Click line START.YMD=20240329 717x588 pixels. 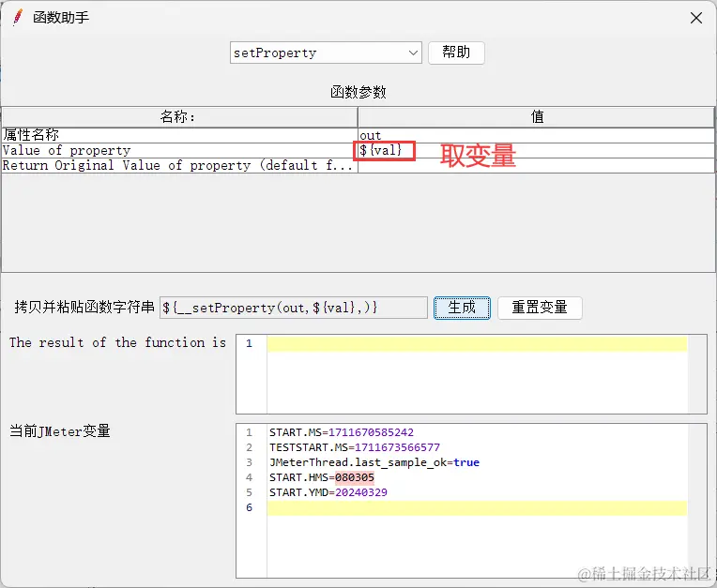click(x=328, y=492)
